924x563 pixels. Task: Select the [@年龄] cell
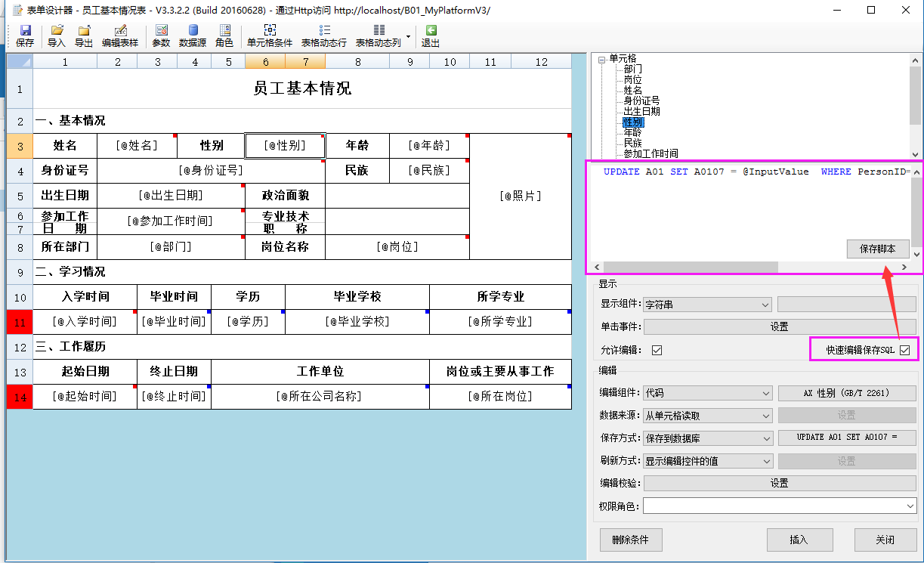[x=429, y=146]
